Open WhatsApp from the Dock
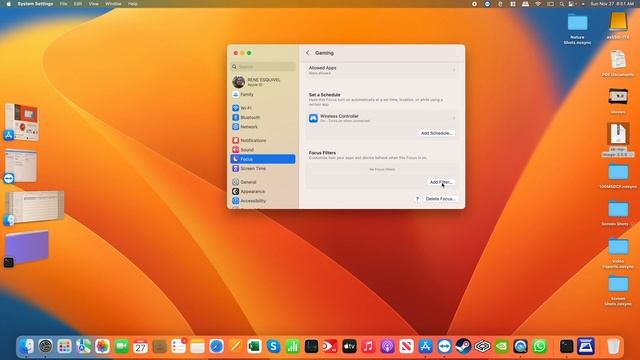Viewport: 640px width, 360px height. coord(540,346)
